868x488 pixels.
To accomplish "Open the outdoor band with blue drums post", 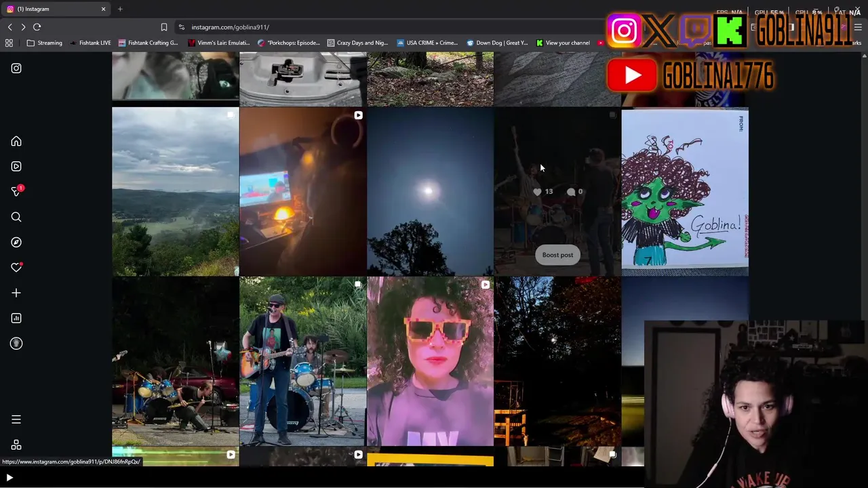I will (175, 361).
